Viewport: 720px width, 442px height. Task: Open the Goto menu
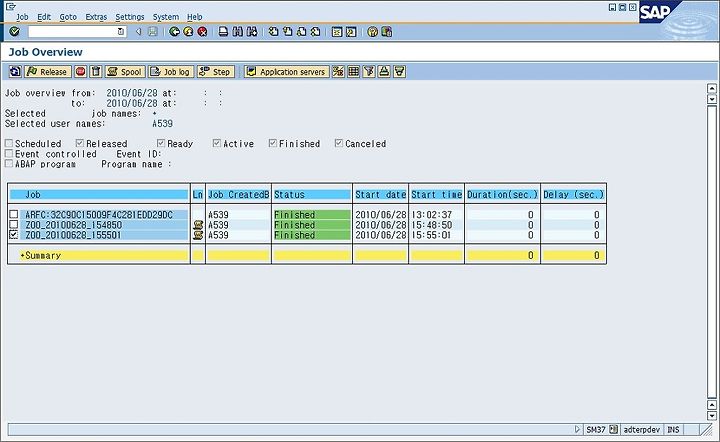click(x=68, y=17)
